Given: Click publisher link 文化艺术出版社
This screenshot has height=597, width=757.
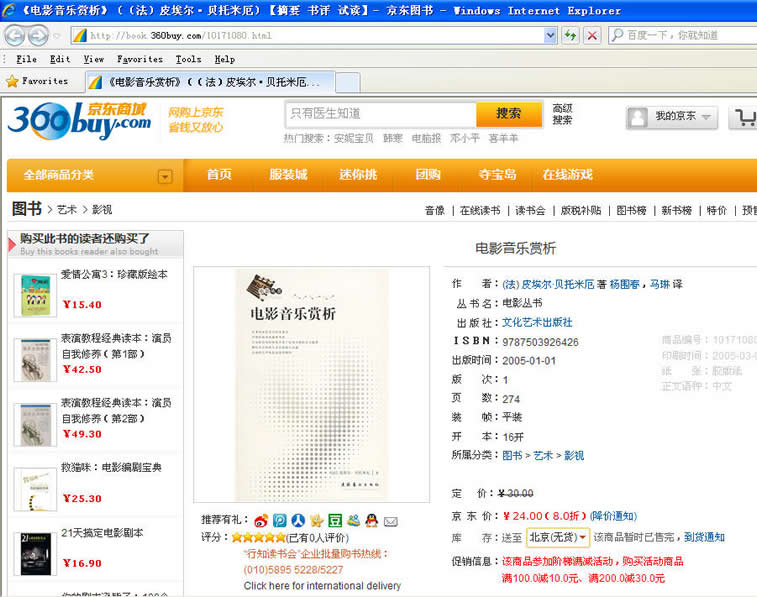Looking at the screenshot, I should [537, 322].
